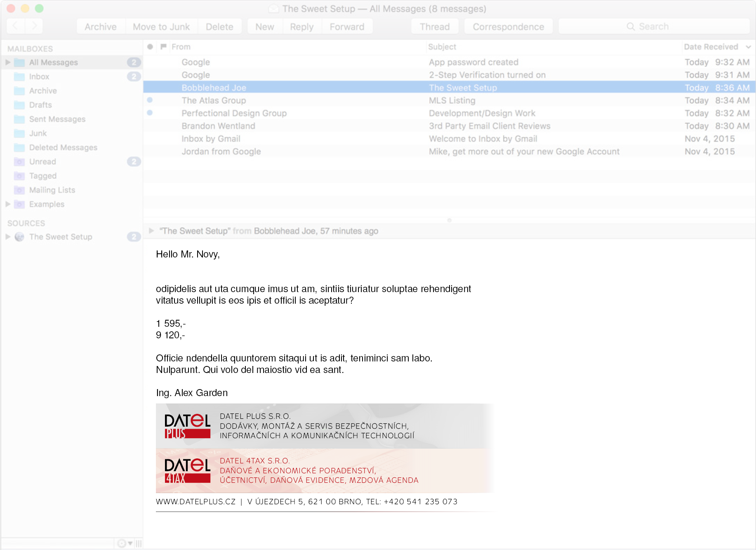Forward the selected message
The height and width of the screenshot is (550, 756).
pos(347,26)
